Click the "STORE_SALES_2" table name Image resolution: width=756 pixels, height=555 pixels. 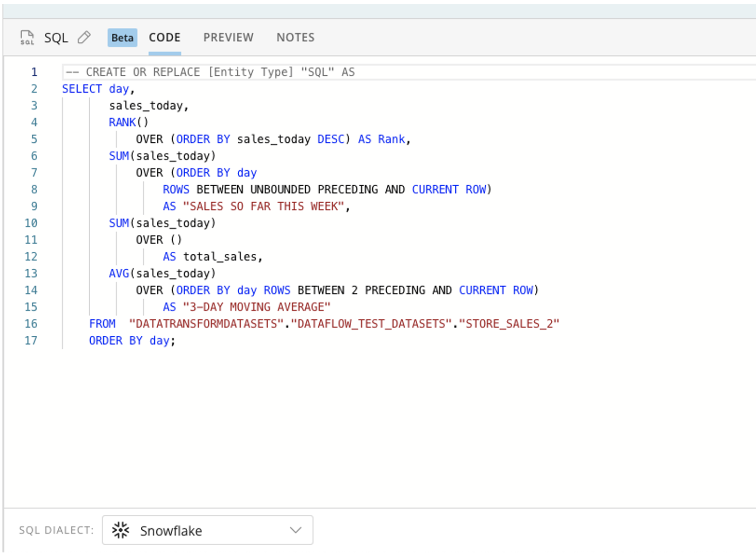508,324
